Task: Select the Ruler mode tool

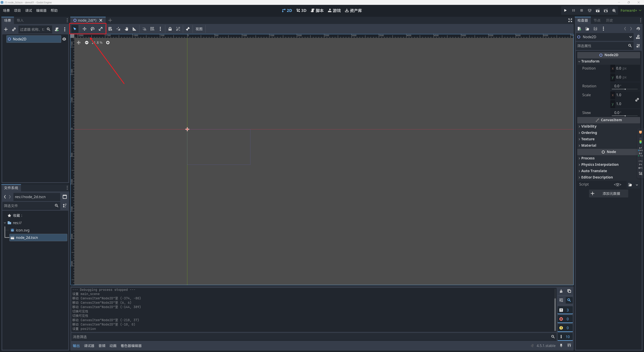Action: 134,29
